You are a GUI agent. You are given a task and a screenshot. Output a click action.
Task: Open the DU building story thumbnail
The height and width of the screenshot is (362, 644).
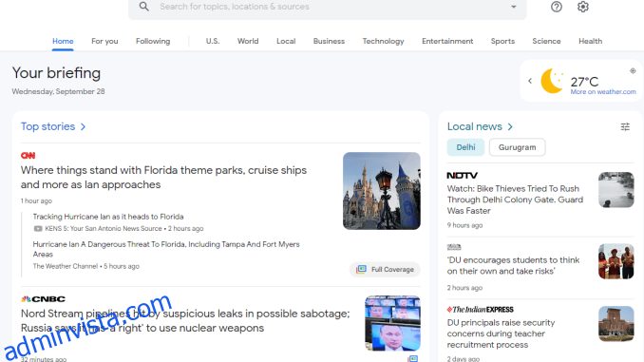click(616, 324)
